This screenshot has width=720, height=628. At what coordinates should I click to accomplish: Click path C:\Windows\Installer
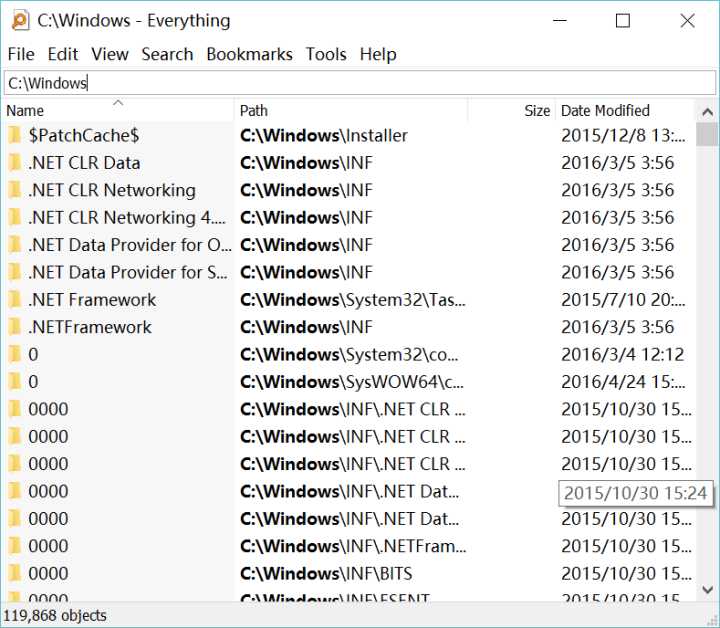(324, 135)
